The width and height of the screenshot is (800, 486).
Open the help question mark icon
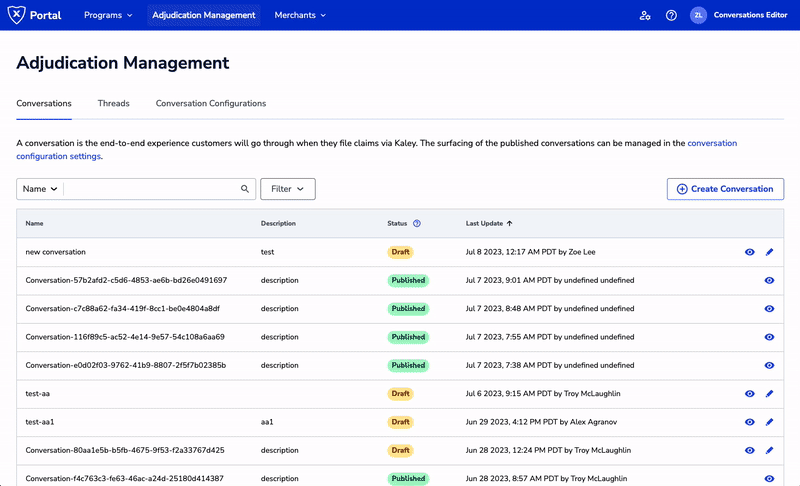tap(671, 16)
